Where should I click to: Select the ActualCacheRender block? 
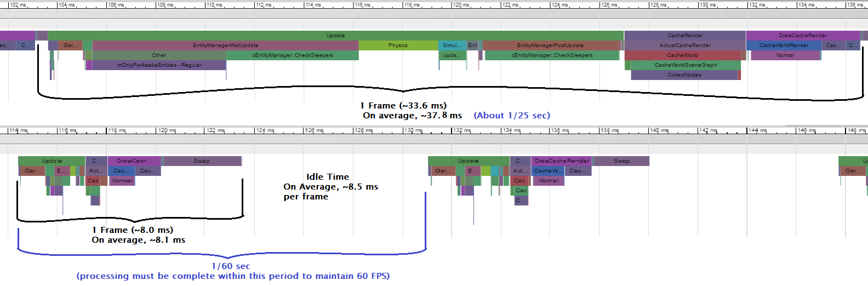pos(685,45)
